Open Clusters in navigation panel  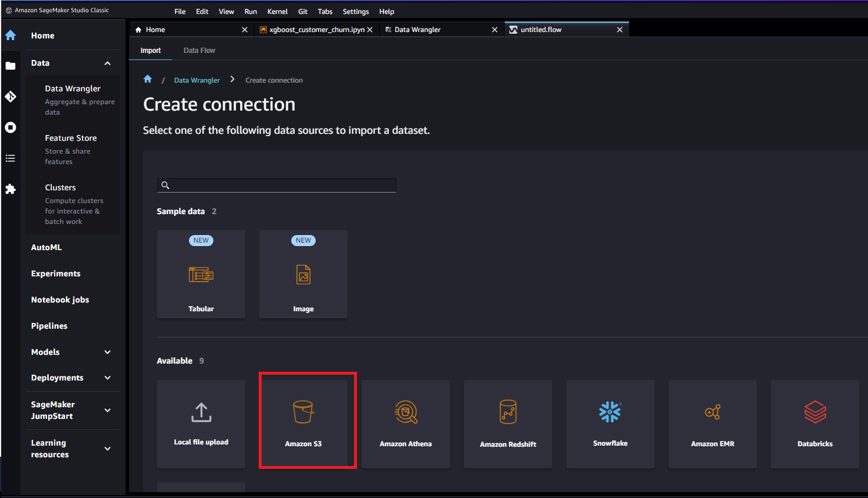click(60, 187)
